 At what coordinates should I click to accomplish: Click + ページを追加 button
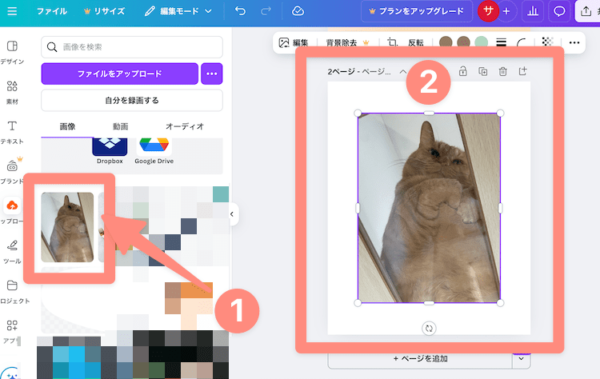(420, 359)
